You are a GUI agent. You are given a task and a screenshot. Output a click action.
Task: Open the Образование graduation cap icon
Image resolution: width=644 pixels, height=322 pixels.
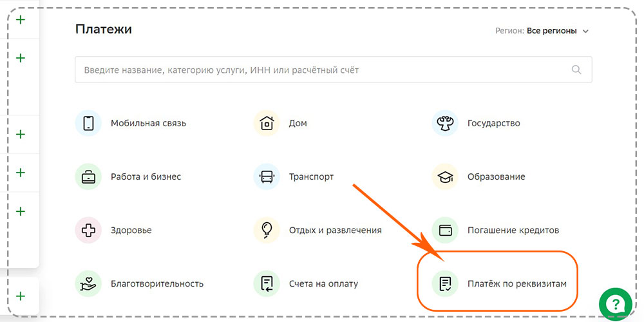445,176
